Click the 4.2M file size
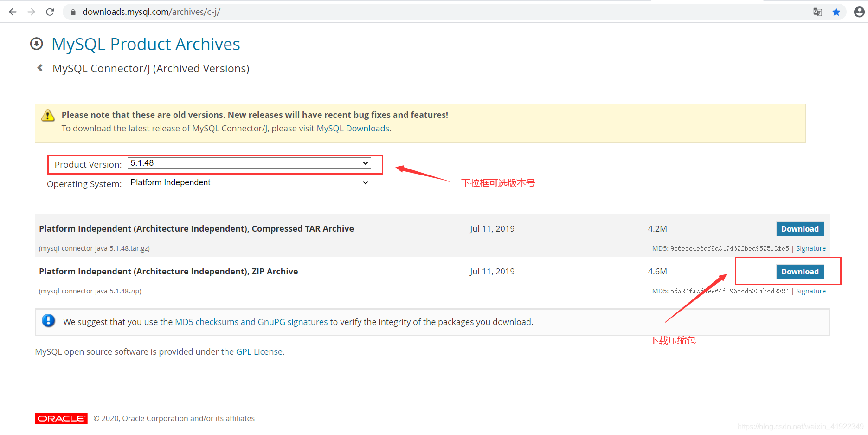868x435 pixels. (x=657, y=229)
